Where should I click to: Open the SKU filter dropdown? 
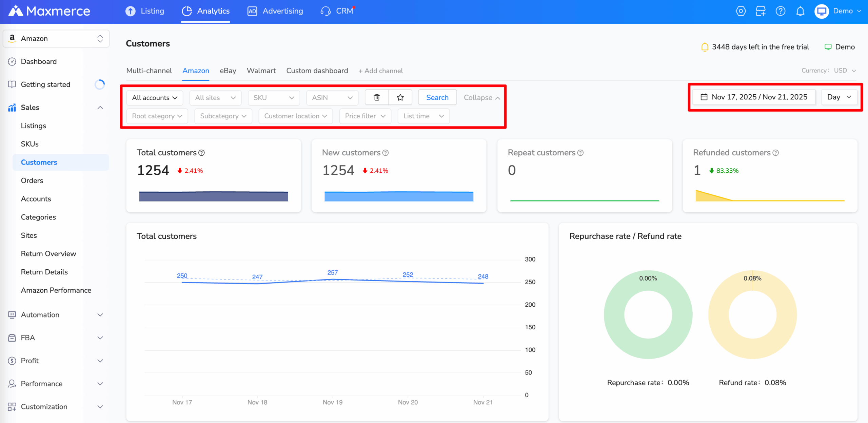pos(274,98)
